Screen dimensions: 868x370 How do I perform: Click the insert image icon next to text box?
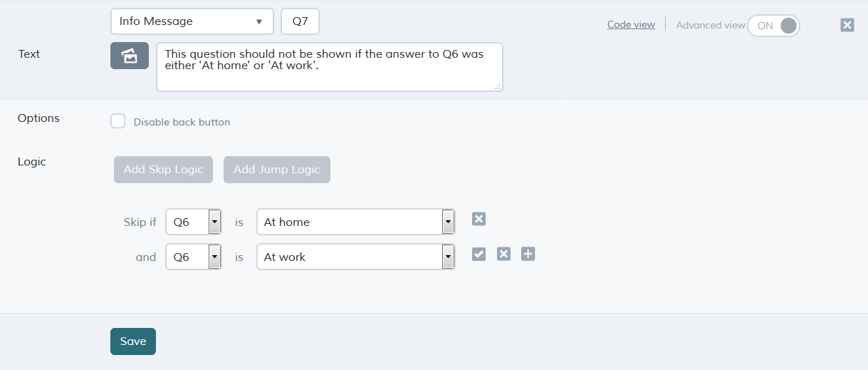(x=130, y=56)
